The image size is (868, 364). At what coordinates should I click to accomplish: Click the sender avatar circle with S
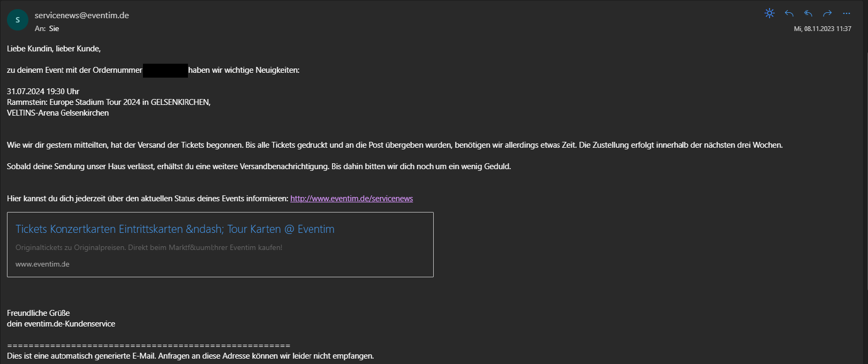(x=18, y=20)
